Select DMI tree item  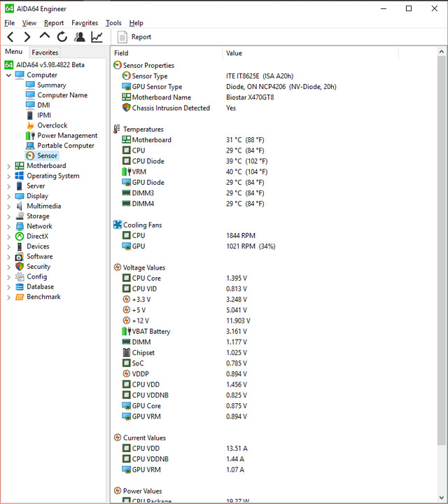point(43,105)
